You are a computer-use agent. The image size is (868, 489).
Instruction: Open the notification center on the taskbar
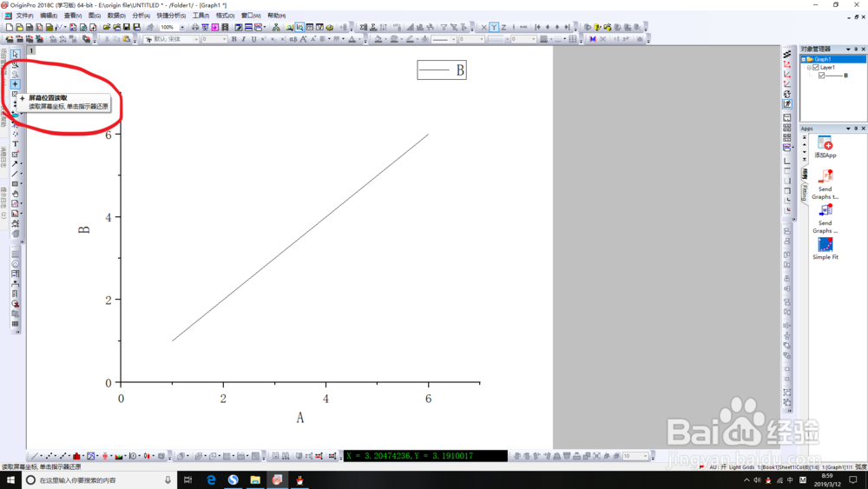853,479
